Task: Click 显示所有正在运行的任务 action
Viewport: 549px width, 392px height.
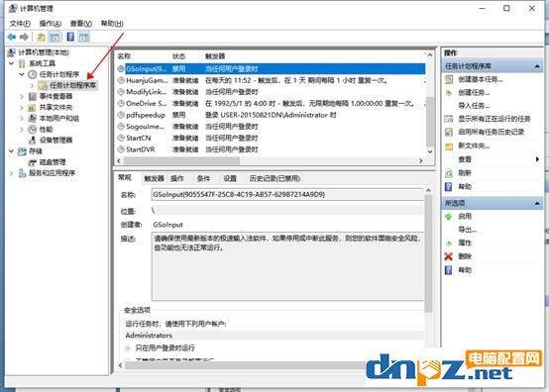Action: [494, 119]
